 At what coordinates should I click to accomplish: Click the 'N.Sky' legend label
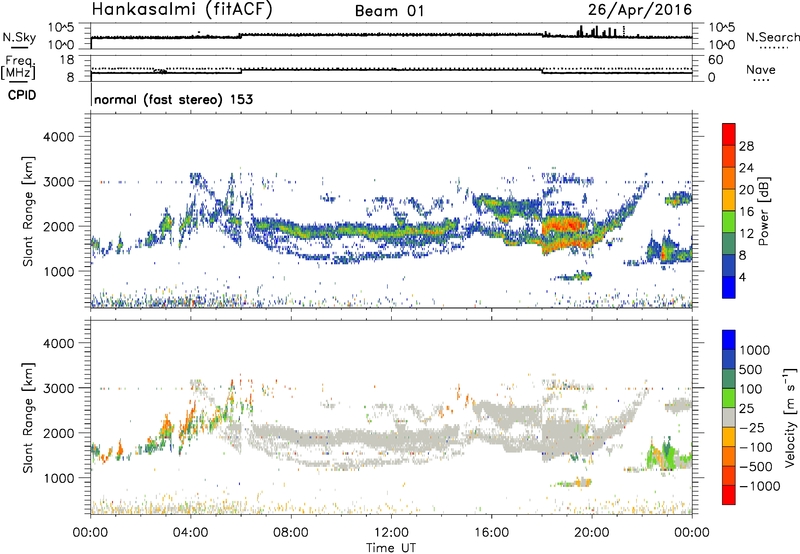click(x=19, y=37)
